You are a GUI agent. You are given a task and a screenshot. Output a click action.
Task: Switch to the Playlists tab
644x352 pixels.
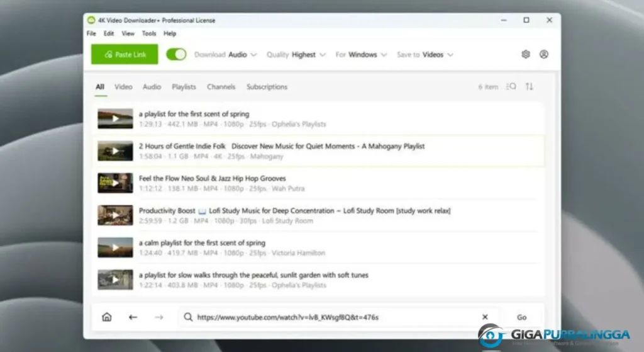(x=184, y=87)
